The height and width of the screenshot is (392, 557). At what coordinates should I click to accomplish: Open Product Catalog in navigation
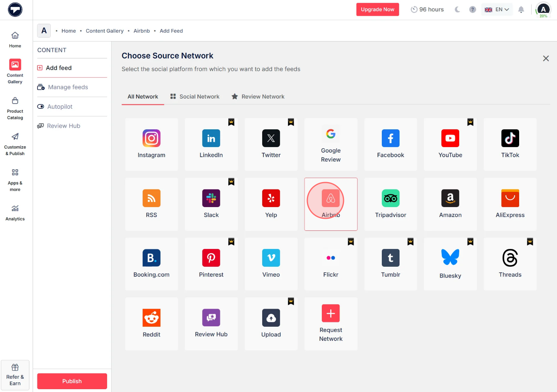click(x=15, y=108)
